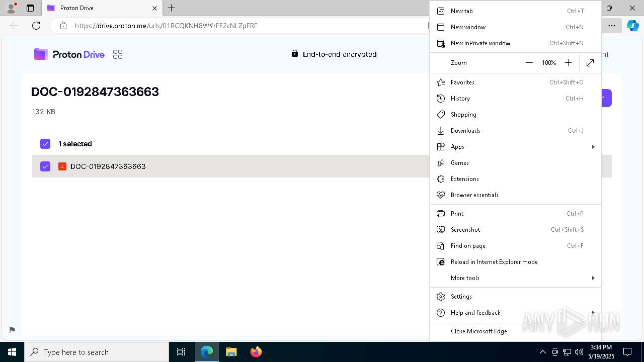
Task: Click the address bar URL
Action: pos(166,26)
